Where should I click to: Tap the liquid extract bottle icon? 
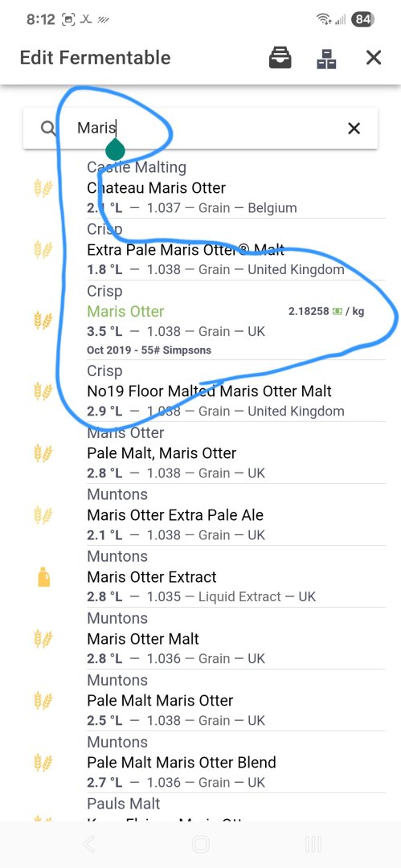43,578
